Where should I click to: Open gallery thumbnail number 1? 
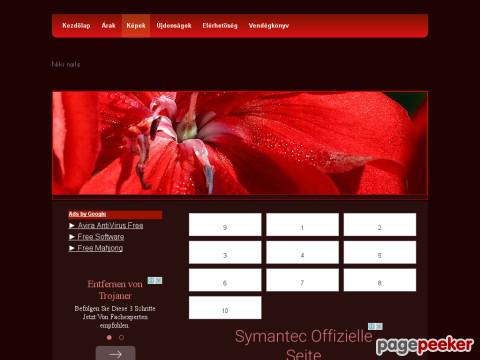pyautogui.click(x=302, y=225)
